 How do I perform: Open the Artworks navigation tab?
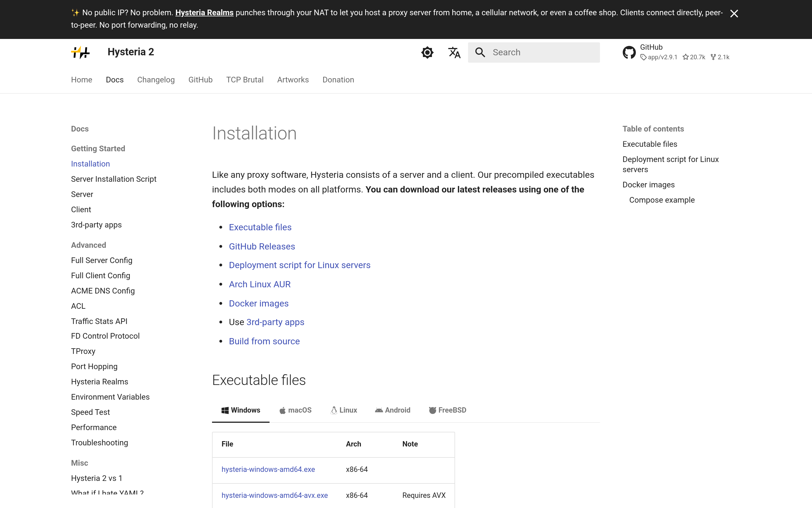tap(293, 80)
